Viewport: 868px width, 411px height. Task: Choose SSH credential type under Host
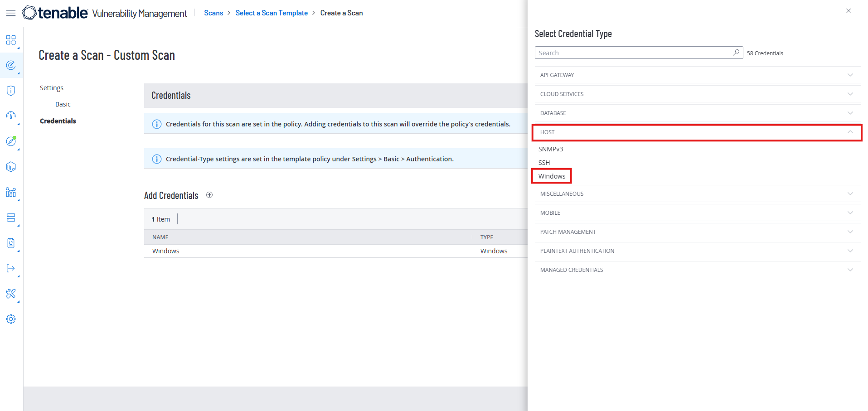[x=544, y=163]
